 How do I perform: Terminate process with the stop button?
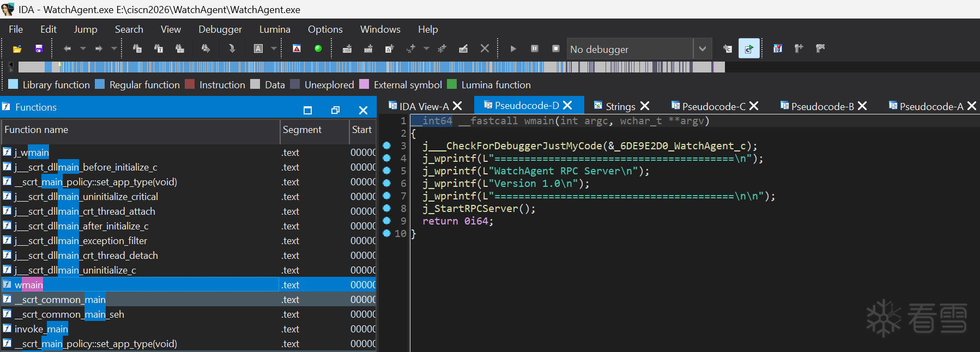[x=556, y=49]
